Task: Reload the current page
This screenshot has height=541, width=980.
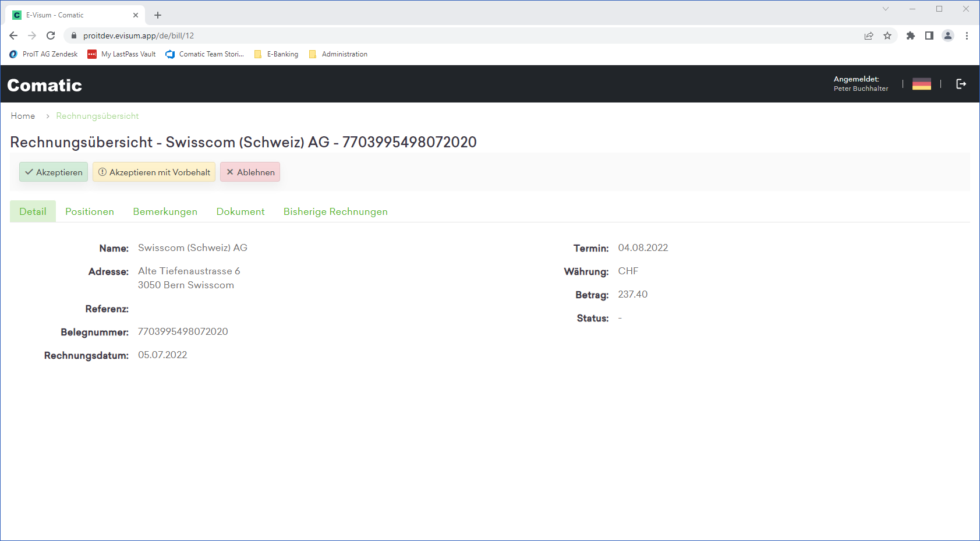Action: pos(51,36)
